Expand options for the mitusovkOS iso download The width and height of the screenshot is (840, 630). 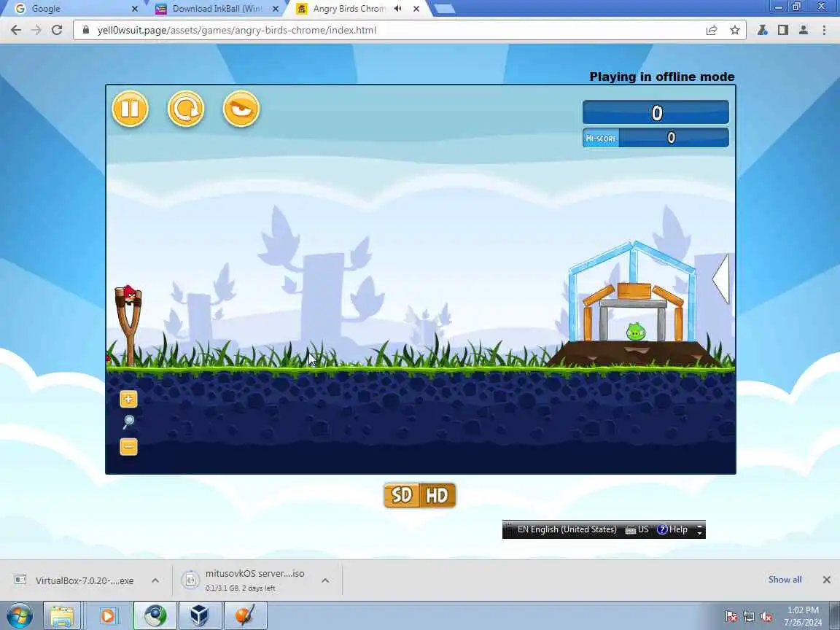[325, 580]
